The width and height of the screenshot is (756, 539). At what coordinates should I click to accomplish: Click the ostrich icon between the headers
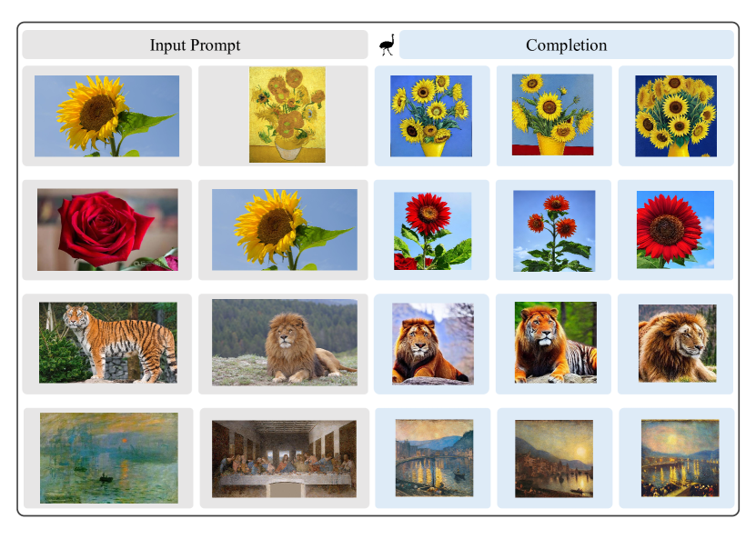[x=387, y=45]
